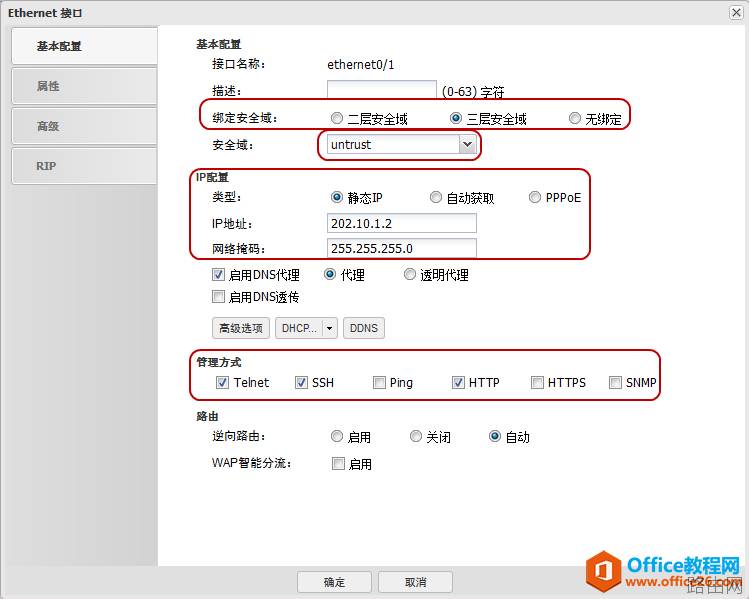Click the interface name ethernet0/1

tap(361, 64)
